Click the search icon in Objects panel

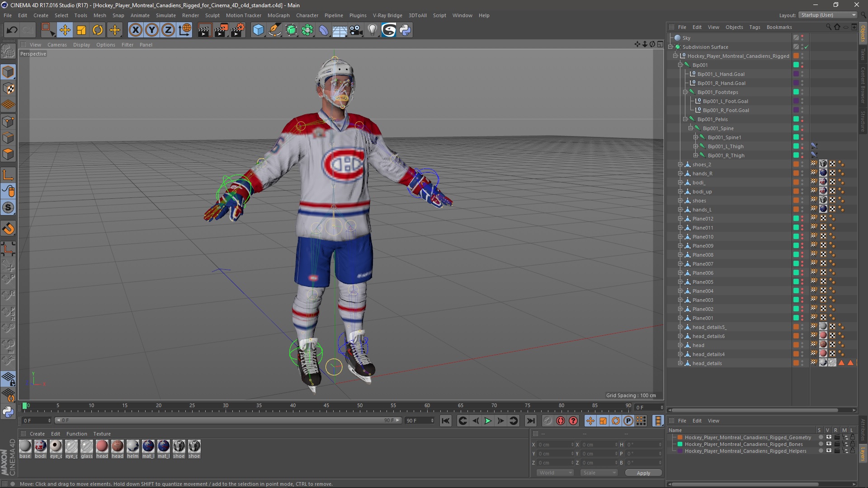(x=829, y=27)
